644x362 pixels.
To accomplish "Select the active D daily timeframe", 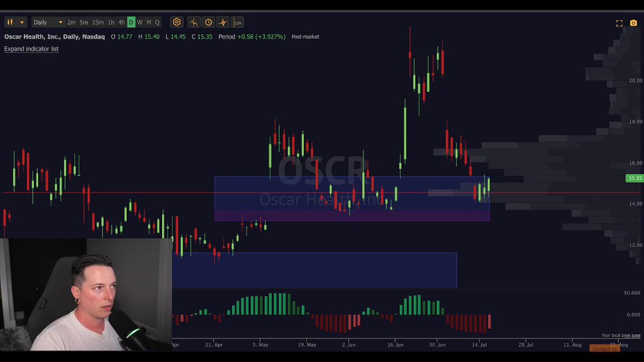I will pos(131,23).
